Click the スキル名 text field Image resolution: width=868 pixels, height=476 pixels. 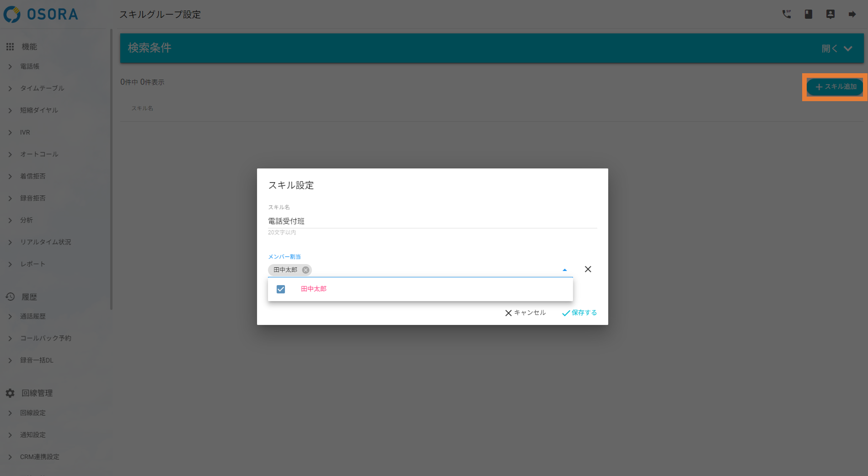pyautogui.click(x=432, y=221)
